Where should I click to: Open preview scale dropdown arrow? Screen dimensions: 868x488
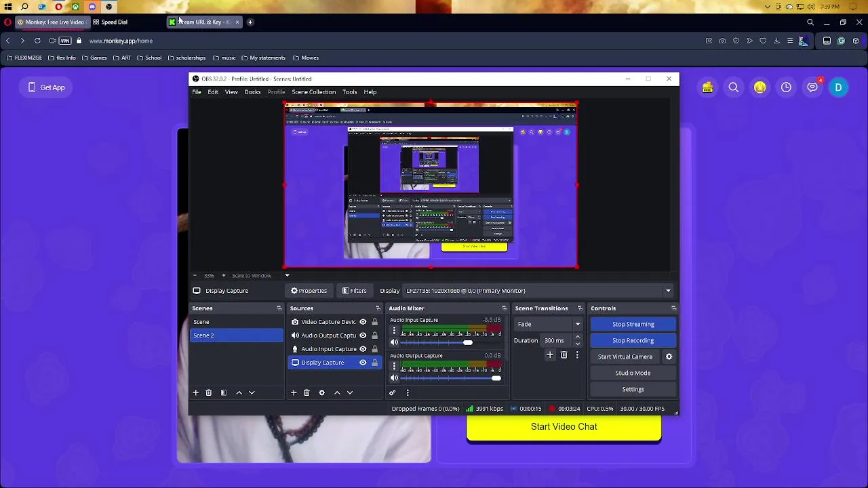click(287, 275)
